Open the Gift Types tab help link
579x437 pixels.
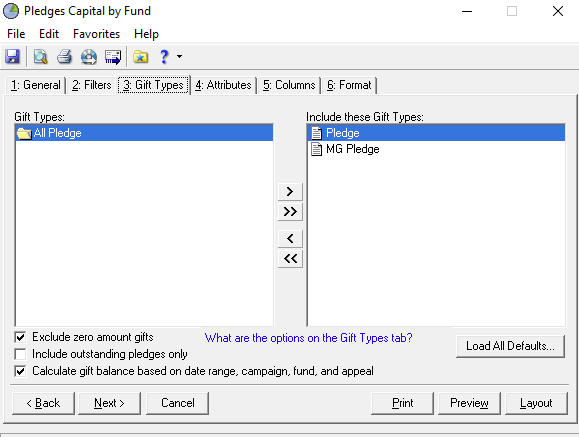click(x=309, y=338)
